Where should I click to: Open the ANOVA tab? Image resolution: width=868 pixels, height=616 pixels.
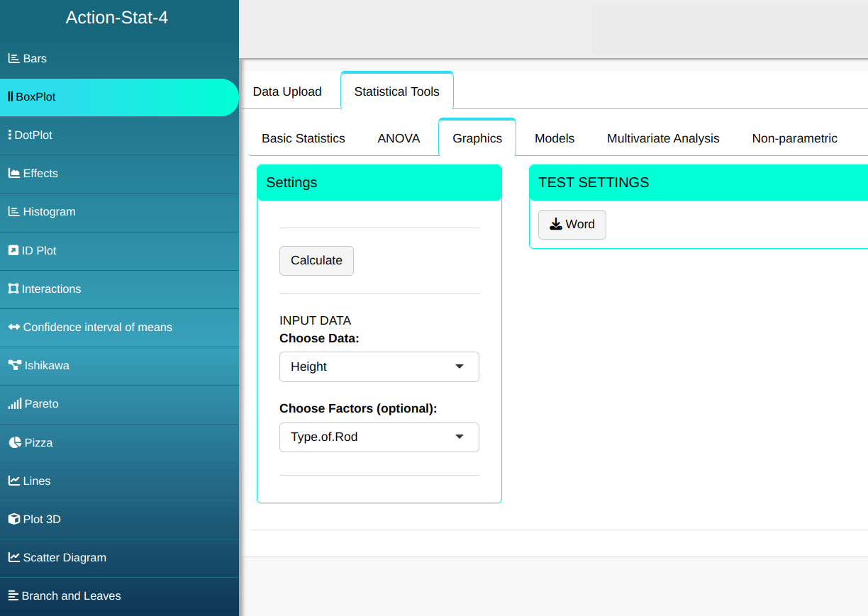[399, 138]
